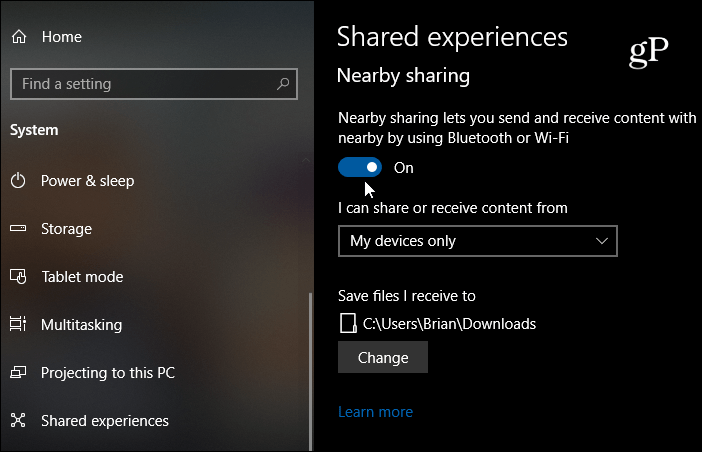
Task: Open the Learn more link
Action: (375, 412)
